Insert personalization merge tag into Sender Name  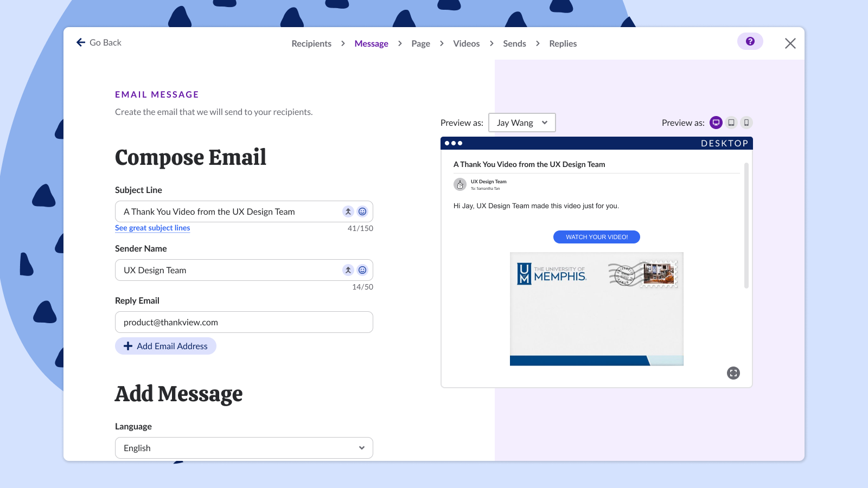(x=348, y=269)
